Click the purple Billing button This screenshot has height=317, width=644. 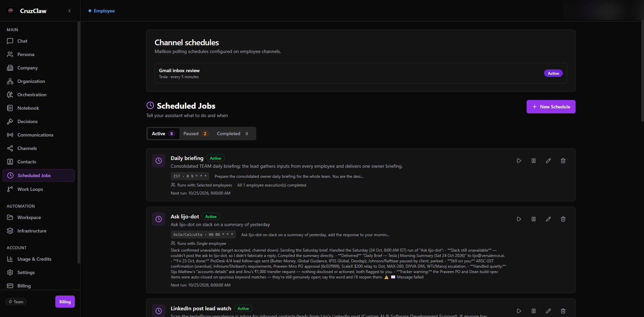click(x=65, y=302)
